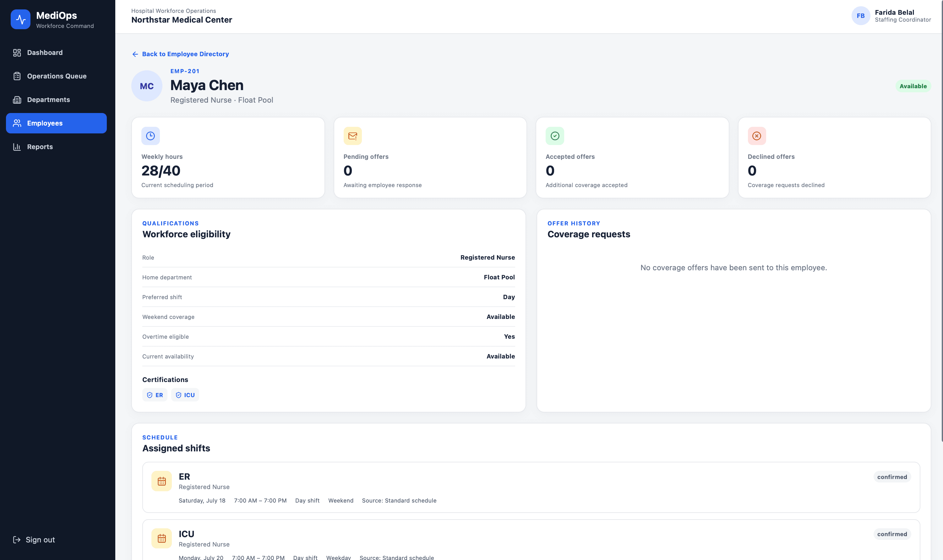
Task: Click the ICU certification shield icon
Action: (178, 395)
